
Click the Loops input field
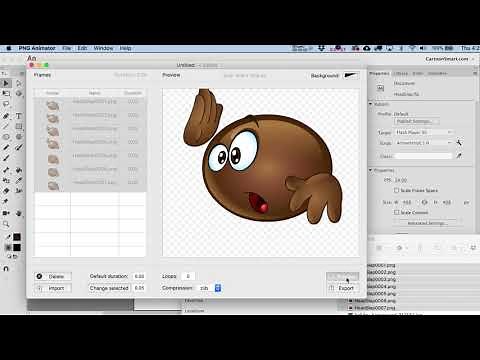pos(188,276)
